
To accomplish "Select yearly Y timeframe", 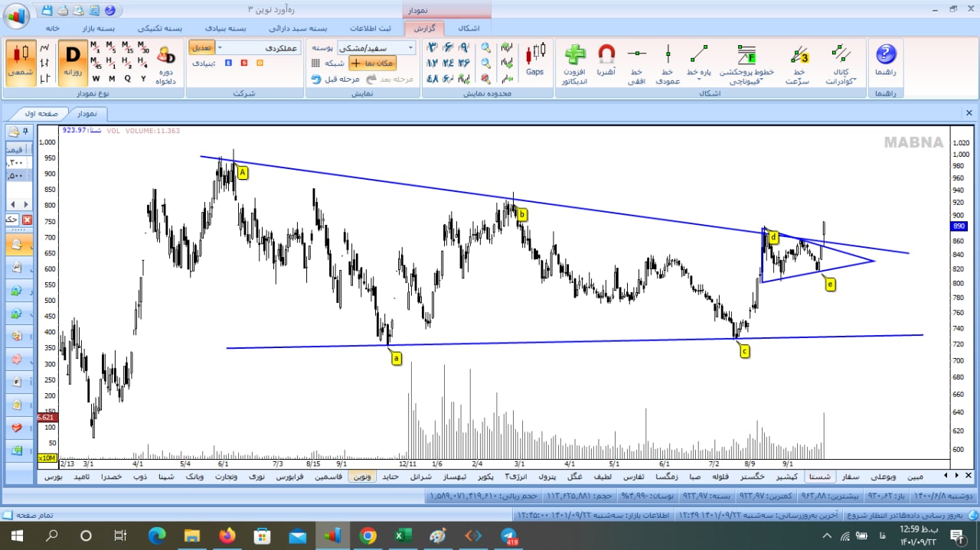I will click(143, 78).
